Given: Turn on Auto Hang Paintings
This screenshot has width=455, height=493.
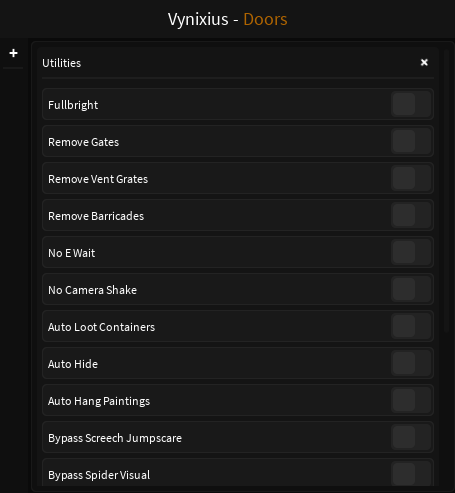Looking at the screenshot, I should [x=411, y=400].
